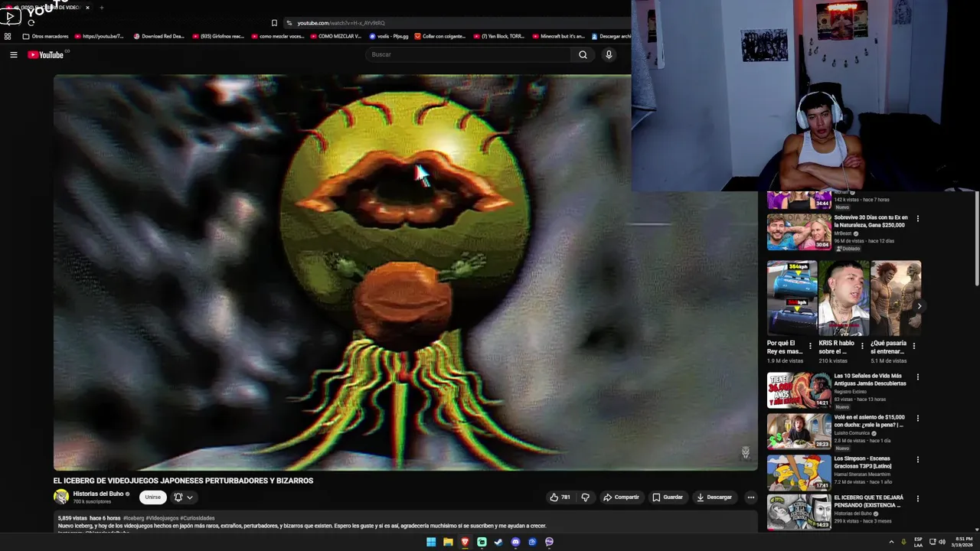Open Minecraft but it's an... bookmark

tap(558, 36)
